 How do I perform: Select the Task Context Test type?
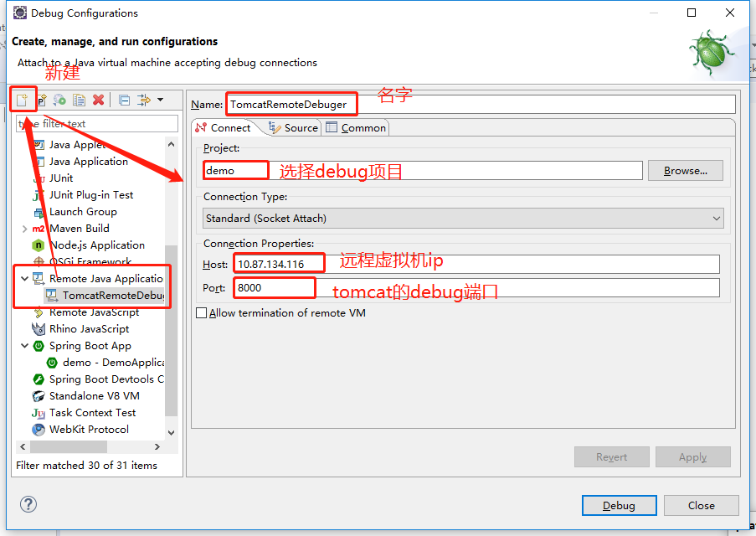point(92,413)
